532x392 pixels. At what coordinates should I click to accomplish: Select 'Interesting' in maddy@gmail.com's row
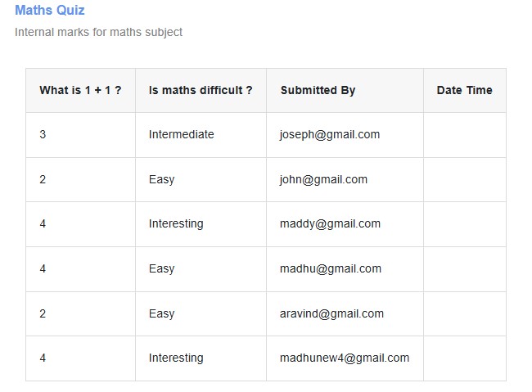[x=176, y=223]
